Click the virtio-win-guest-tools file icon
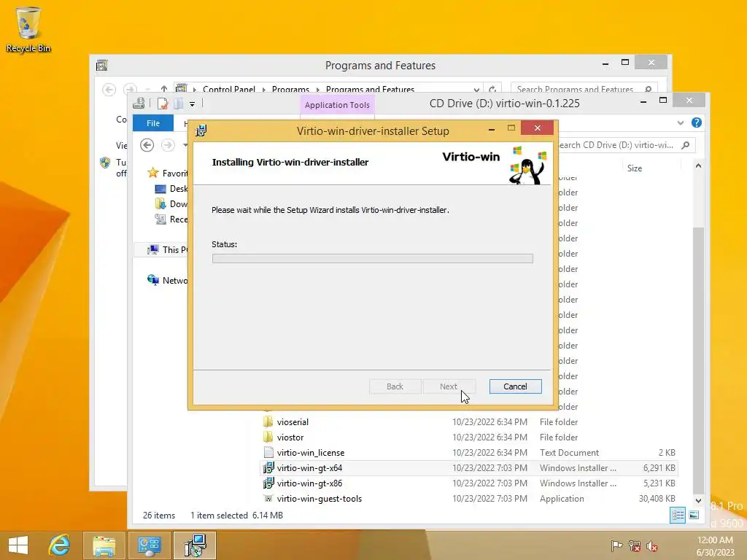This screenshot has width=747, height=560. click(x=268, y=498)
